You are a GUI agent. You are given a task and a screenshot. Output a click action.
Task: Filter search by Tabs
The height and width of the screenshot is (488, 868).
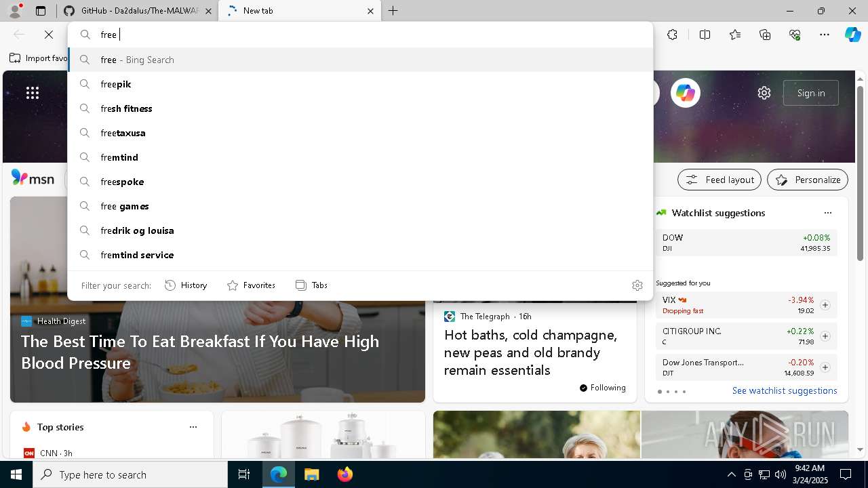pos(311,285)
